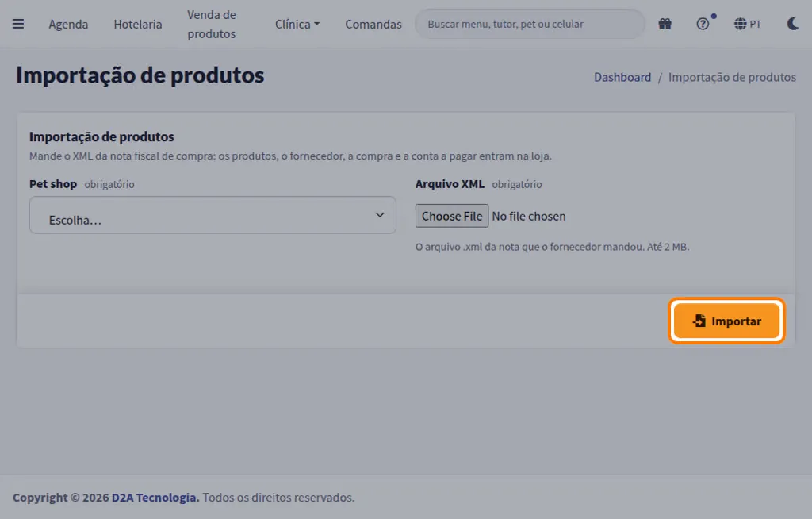This screenshot has width=812, height=519.
Task: Go to Agenda menu
Action: tap(68, 25)
